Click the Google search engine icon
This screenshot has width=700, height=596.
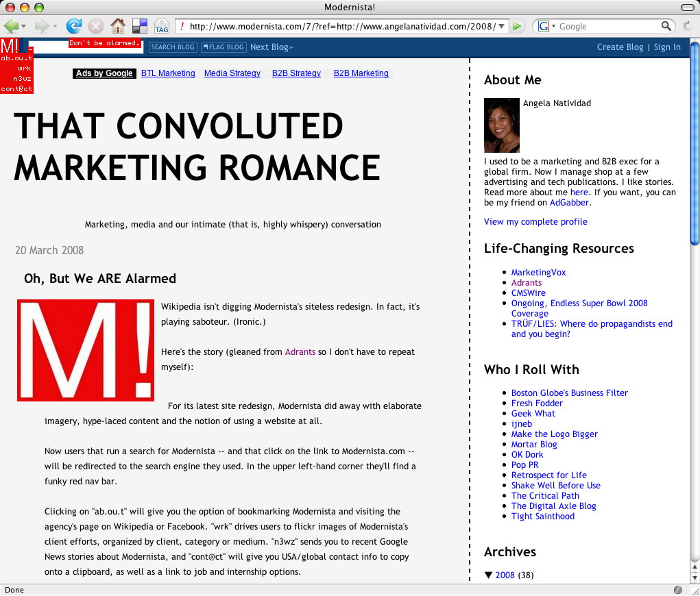pos(543,26)
